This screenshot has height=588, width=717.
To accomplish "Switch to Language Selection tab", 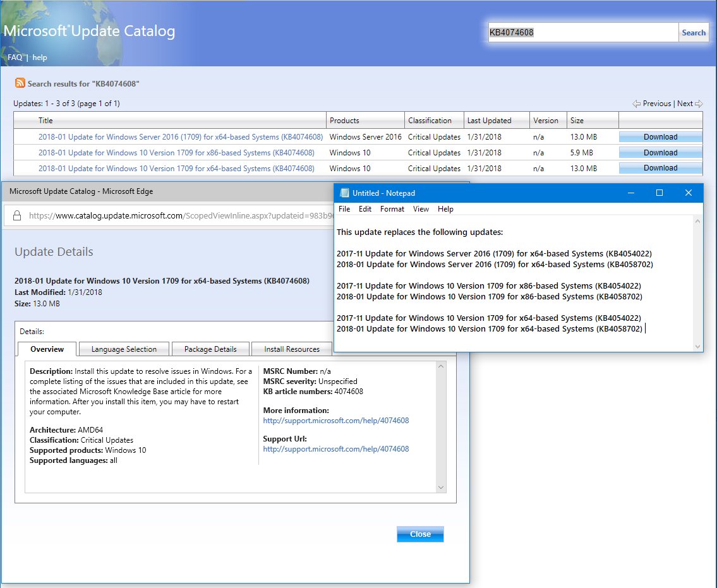I will tap(124, 349).
